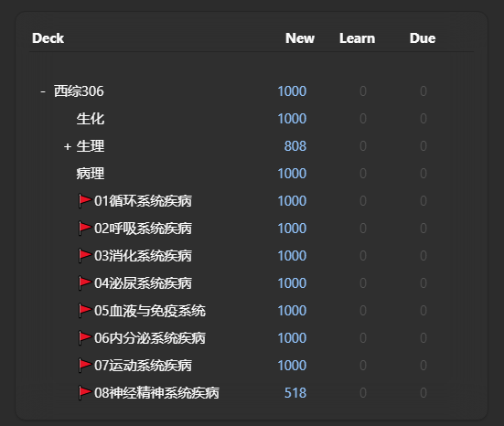The image size is (504, 426).
Task: Click red flag icon beside 05血液与免疫系统
Action: pos(85,311)
